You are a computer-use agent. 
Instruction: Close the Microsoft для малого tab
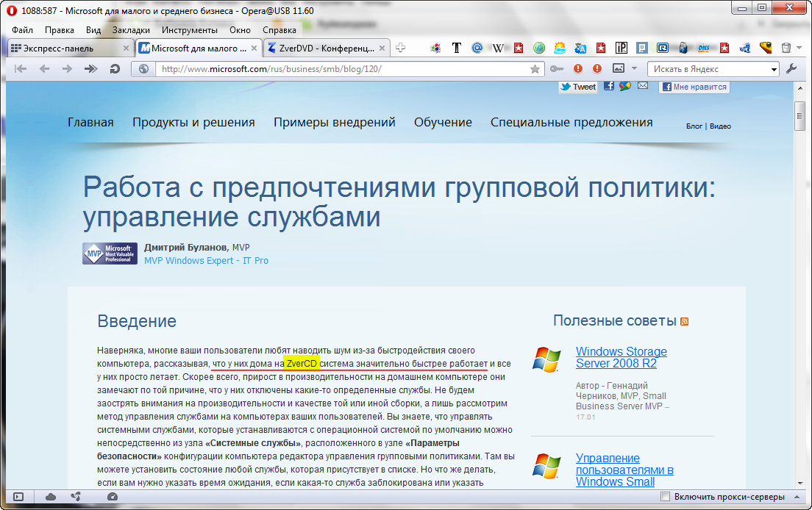click(x=254, y=48)
